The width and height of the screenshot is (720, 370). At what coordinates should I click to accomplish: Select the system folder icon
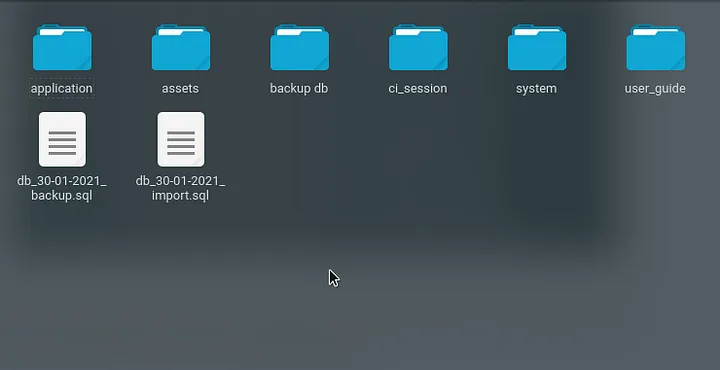pos(537,47)
